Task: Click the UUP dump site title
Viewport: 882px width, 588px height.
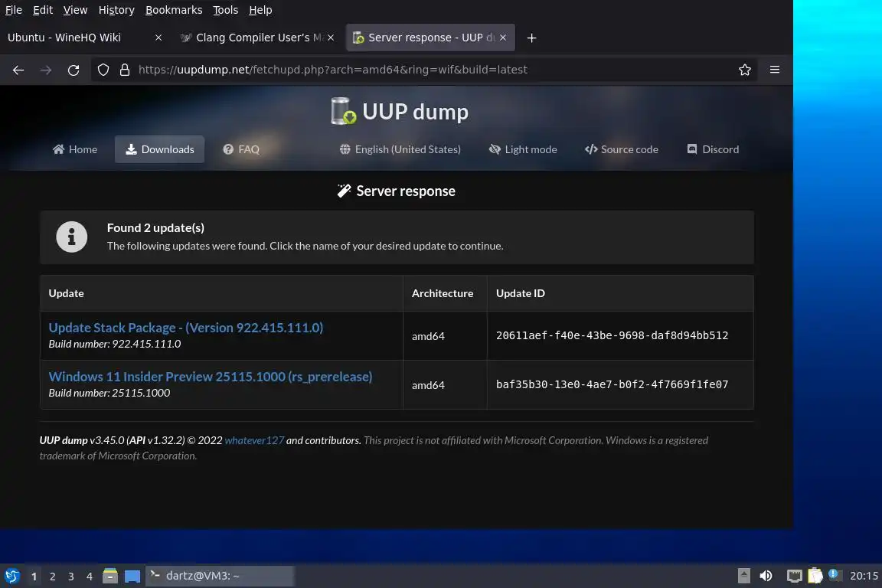Action: pos(415,112)
